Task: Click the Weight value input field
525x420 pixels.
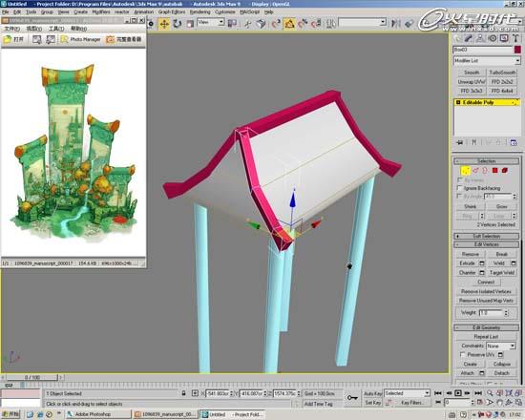Action: tap(491, 313)
